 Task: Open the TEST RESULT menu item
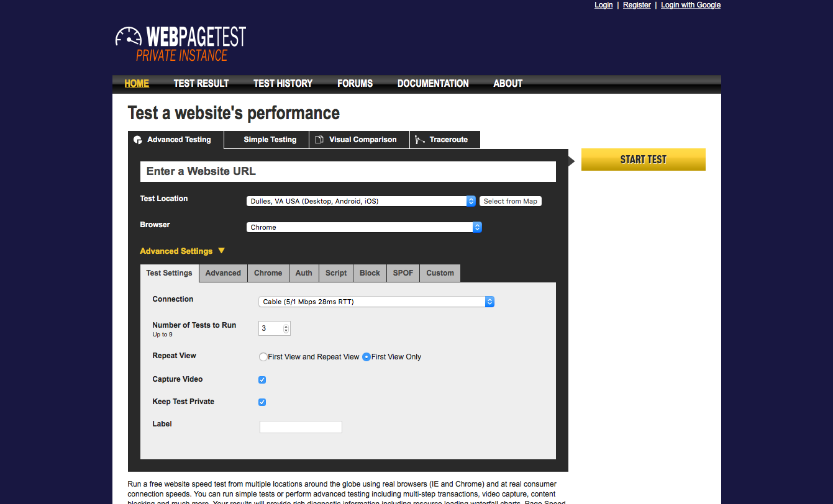tap(201, 83)
